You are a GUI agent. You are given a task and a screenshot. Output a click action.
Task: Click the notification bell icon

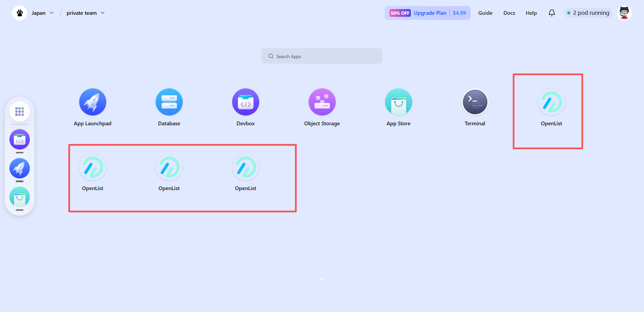coord(552,13)
